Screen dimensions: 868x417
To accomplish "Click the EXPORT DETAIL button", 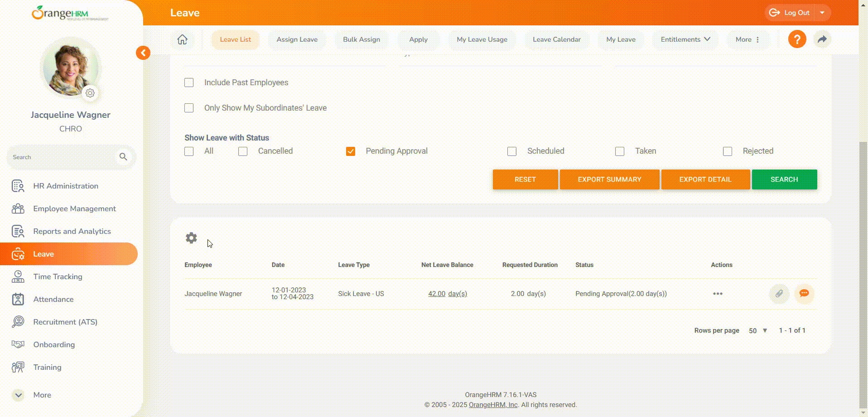I will click(x=705, y=179).
